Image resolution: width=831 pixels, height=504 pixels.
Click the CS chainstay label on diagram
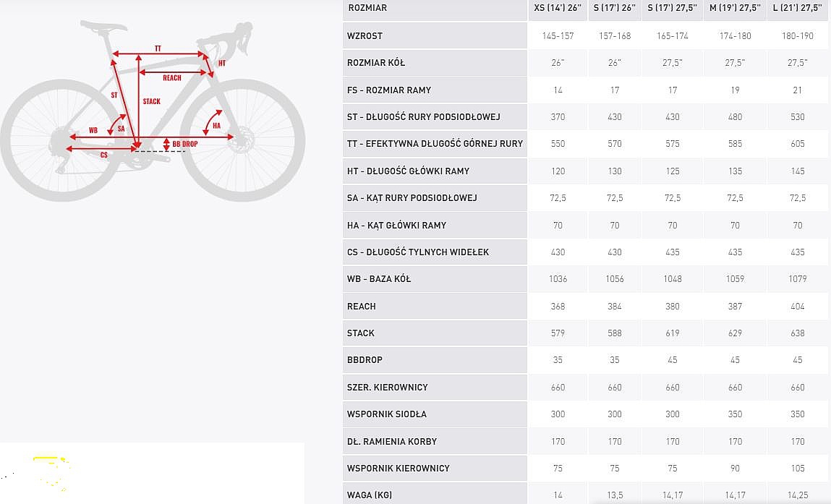tap(104, 155)
